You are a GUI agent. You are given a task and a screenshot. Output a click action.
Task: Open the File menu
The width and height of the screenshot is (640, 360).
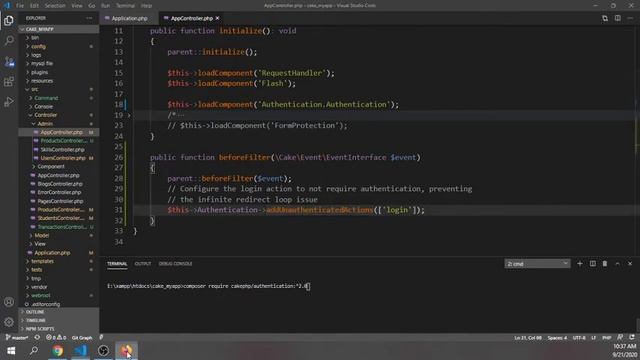pyautogui.click(x=20, y=6)
